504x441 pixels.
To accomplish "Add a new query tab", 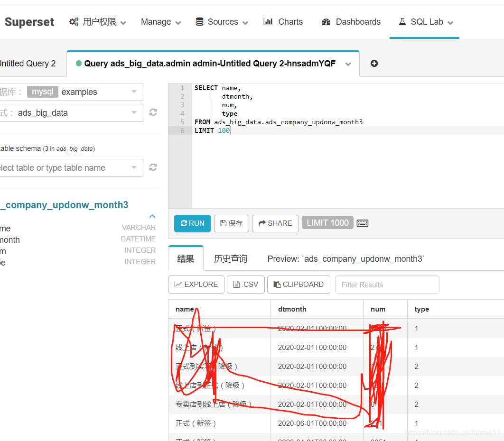I will coord(374,64).
